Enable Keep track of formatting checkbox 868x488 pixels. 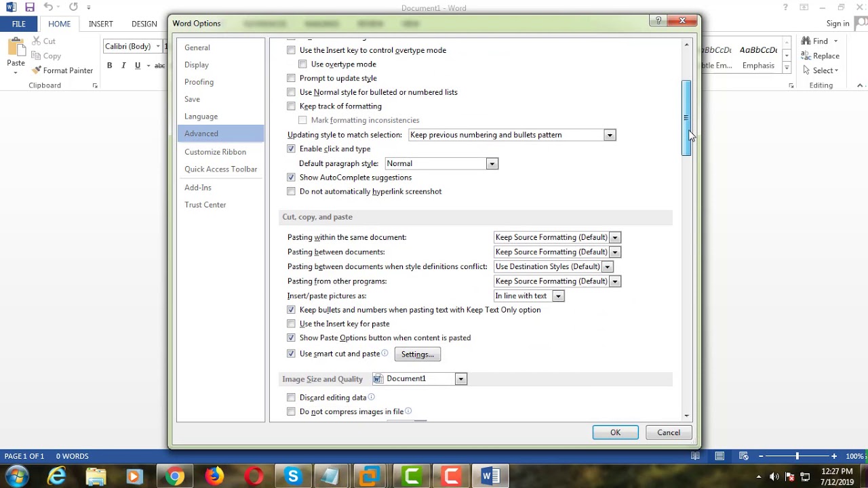292,106
